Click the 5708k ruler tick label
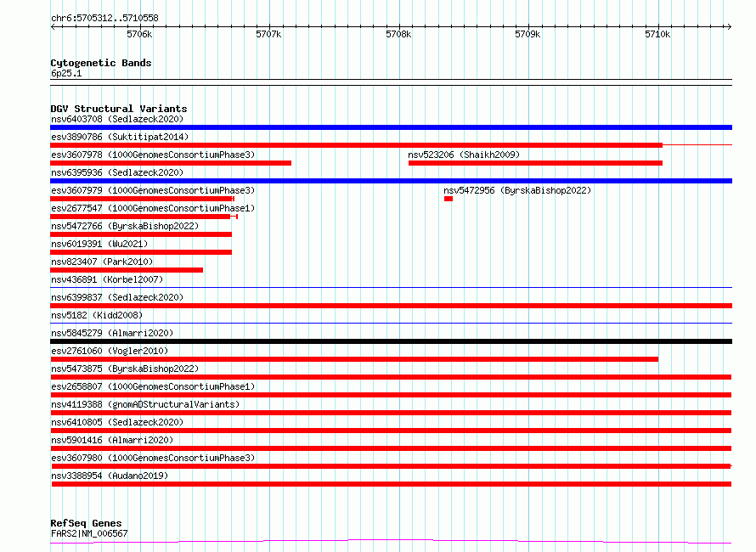 [x=398, y=35]
